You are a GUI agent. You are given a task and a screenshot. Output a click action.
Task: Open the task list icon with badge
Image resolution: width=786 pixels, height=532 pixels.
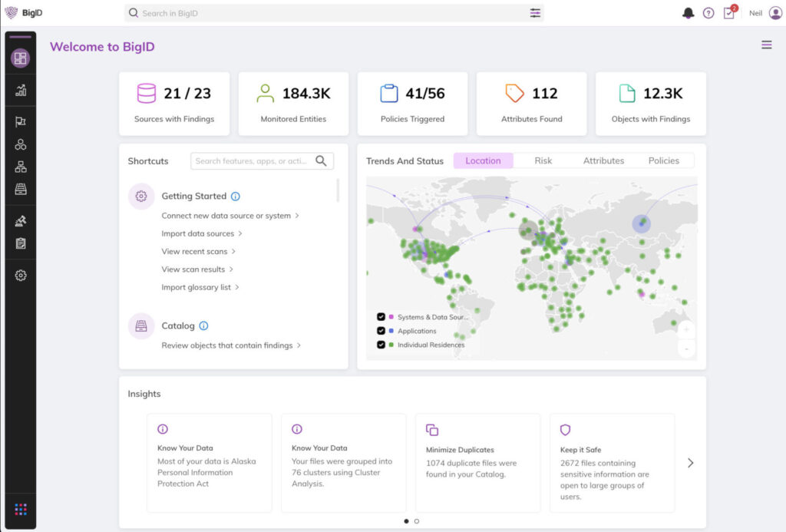(730, 12)
